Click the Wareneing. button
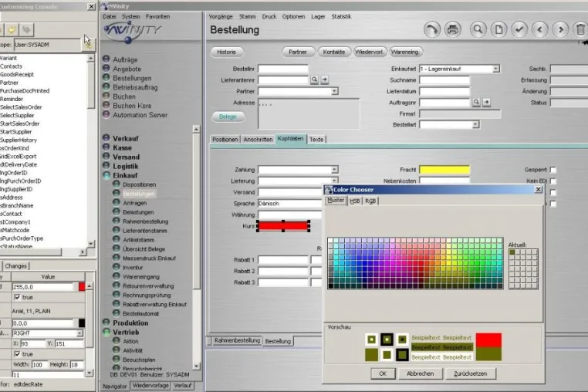 pyautogui.click(x=405, y=52)
